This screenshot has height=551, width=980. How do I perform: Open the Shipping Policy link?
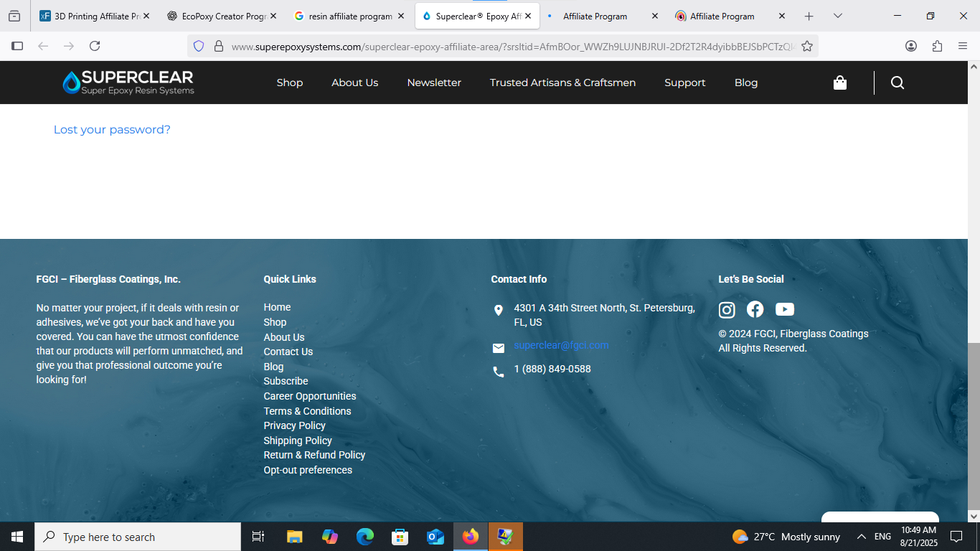click(x=298, y=441)
